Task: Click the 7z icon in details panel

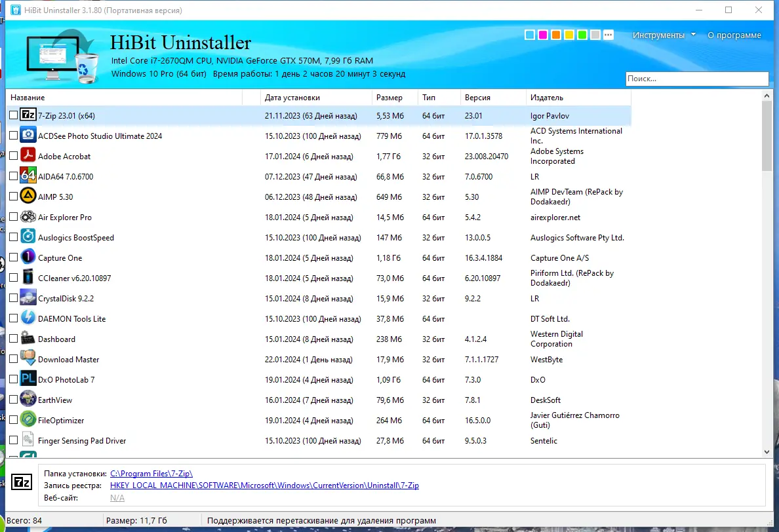Action: pyautogui.click(x=22, y=482)
